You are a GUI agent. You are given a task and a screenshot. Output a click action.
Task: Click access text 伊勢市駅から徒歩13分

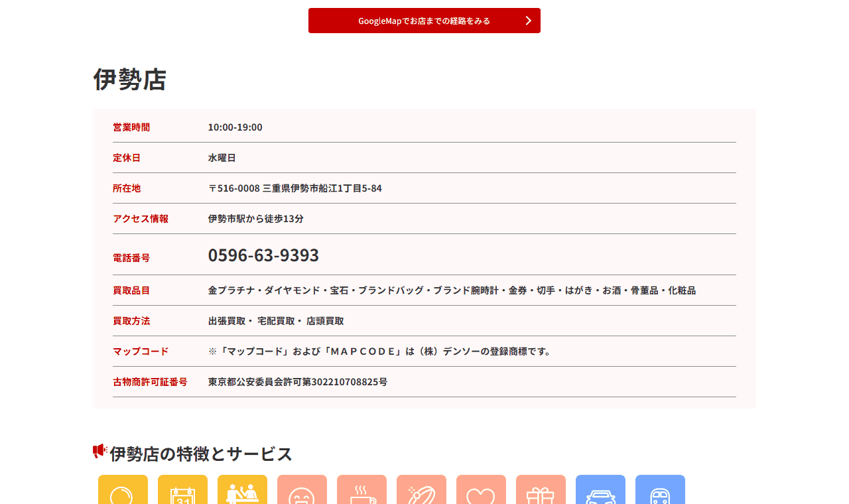click(x=256, y=219)
